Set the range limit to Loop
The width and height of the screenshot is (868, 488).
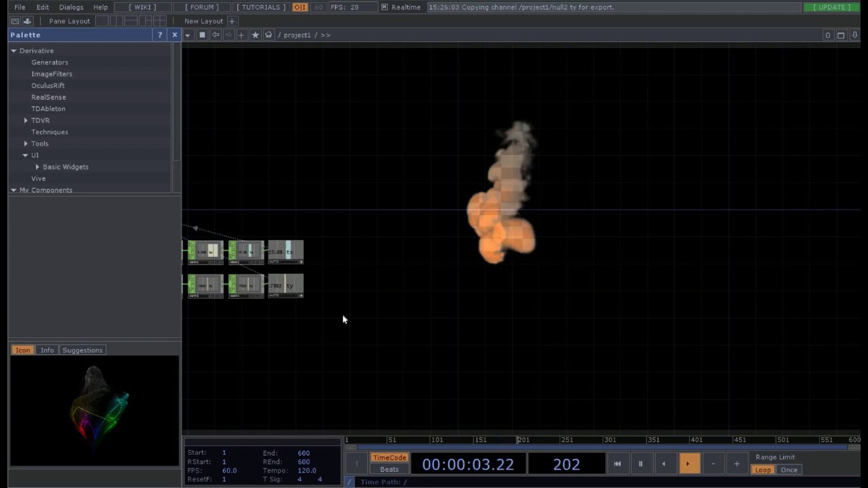[x=763, y=470]
